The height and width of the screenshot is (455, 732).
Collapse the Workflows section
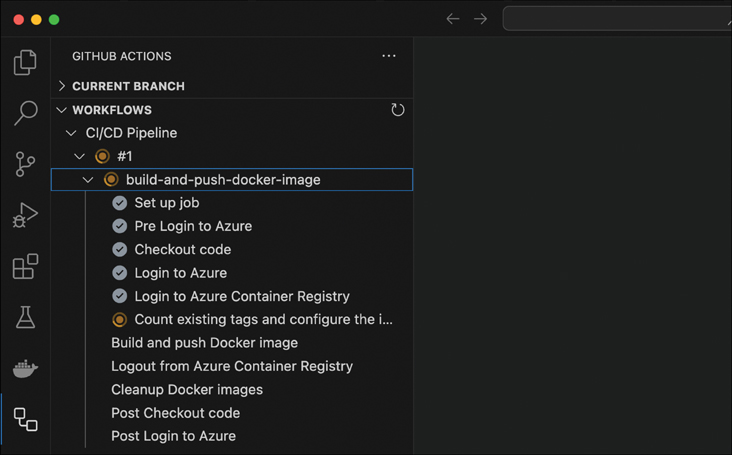point(62,110)
